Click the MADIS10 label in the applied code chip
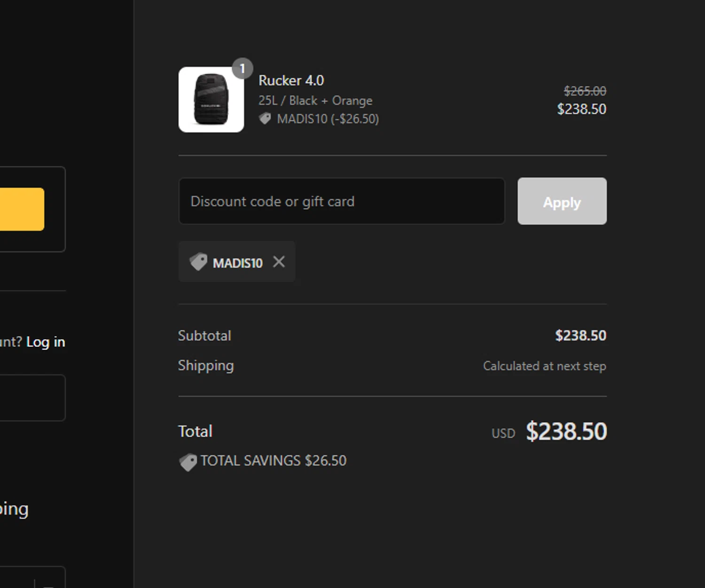Screen dimensions: 705x588 coord(237,263)
